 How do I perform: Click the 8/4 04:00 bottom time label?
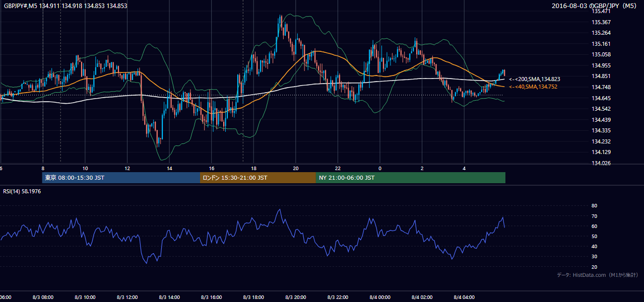point(464,297)
